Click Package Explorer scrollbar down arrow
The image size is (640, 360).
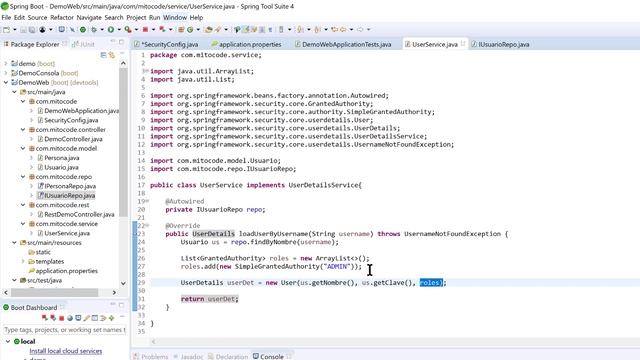(123, 283)
